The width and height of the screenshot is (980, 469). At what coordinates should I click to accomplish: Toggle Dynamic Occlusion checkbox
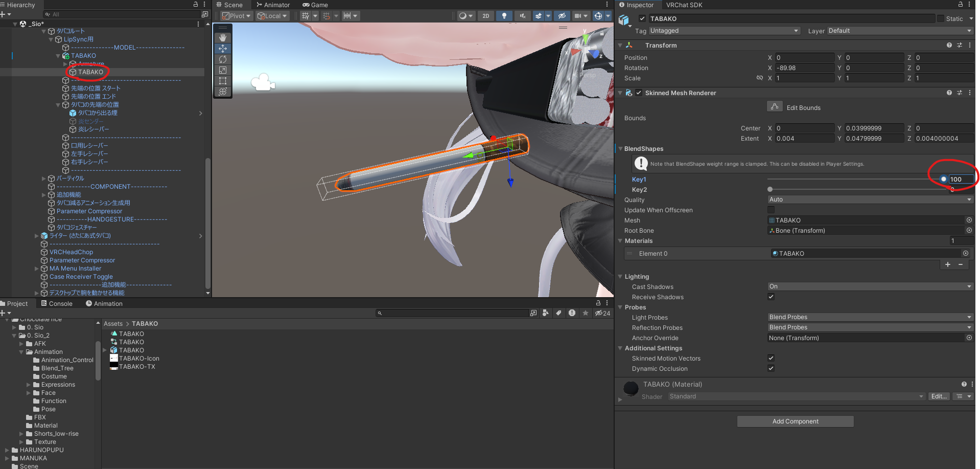coord(771,368)
